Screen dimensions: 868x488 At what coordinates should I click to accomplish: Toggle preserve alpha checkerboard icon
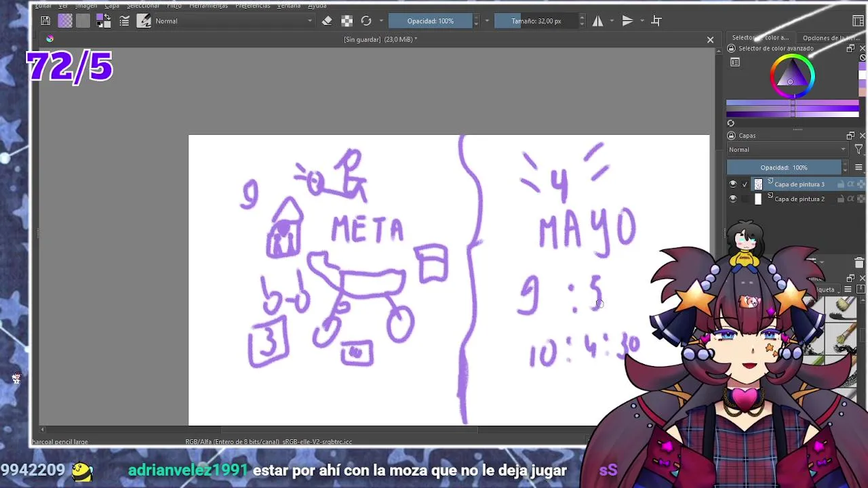click(x=347, y=21)
